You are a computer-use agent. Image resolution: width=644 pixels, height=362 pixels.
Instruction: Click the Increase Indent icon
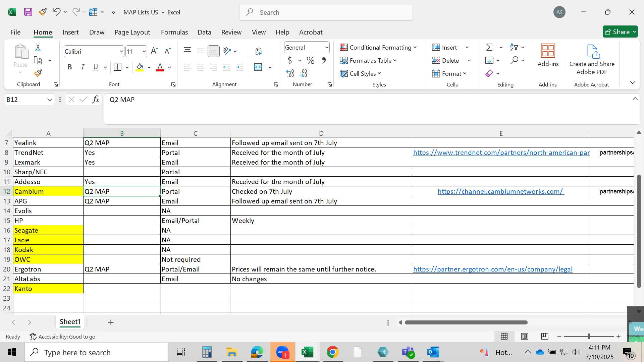click(x=240, y=67)
